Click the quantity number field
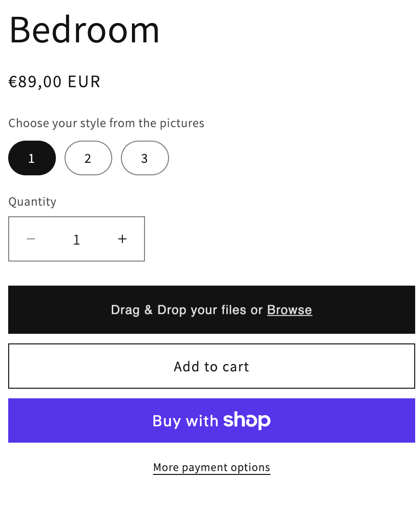Image resolution: width=420 pixels, height=512 pixels. 77,239
